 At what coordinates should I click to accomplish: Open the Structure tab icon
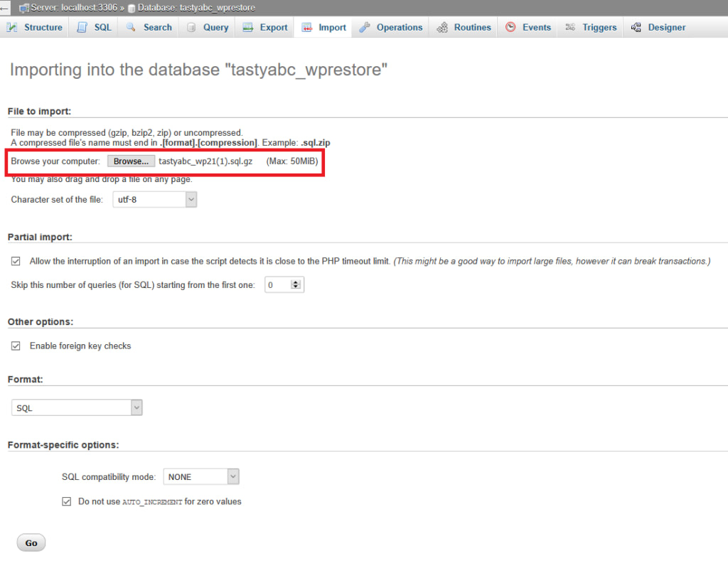[11, 27]
